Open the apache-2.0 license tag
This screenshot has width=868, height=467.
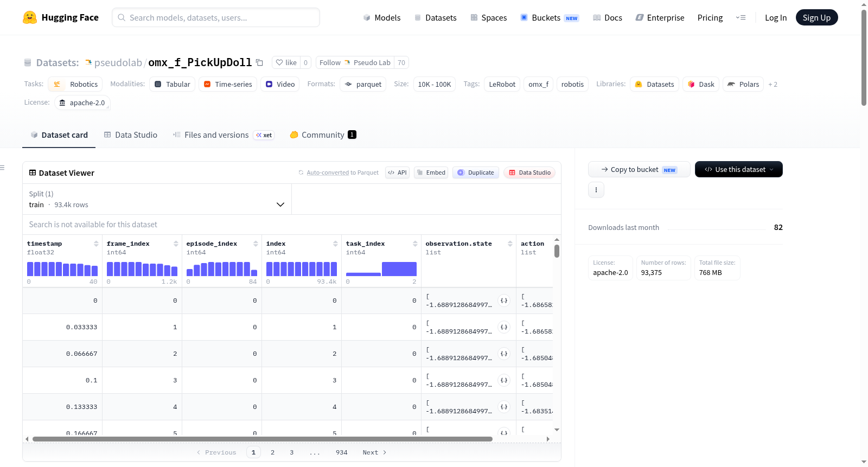82,103
